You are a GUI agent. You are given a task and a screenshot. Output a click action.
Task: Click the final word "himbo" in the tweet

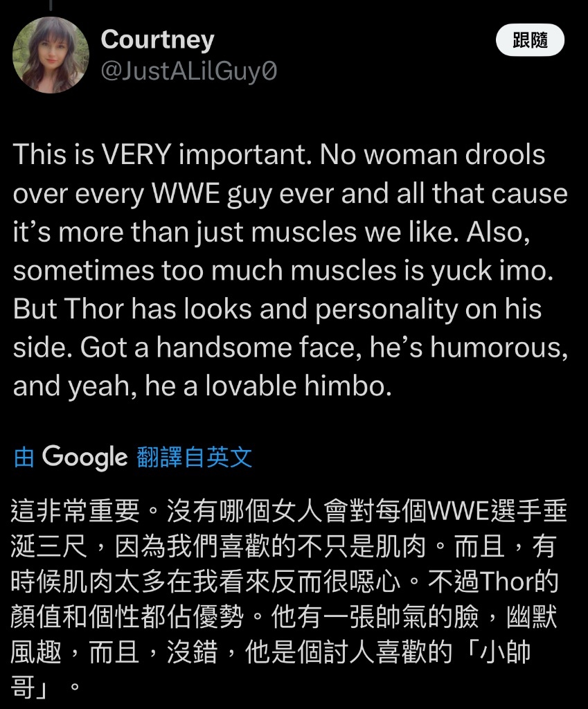coord(348,386)
